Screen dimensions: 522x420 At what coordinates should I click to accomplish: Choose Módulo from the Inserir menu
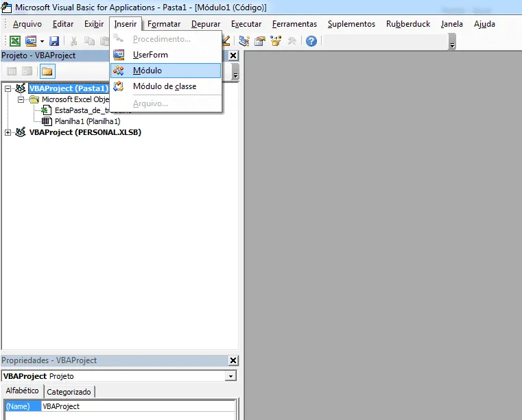(166, 71)
